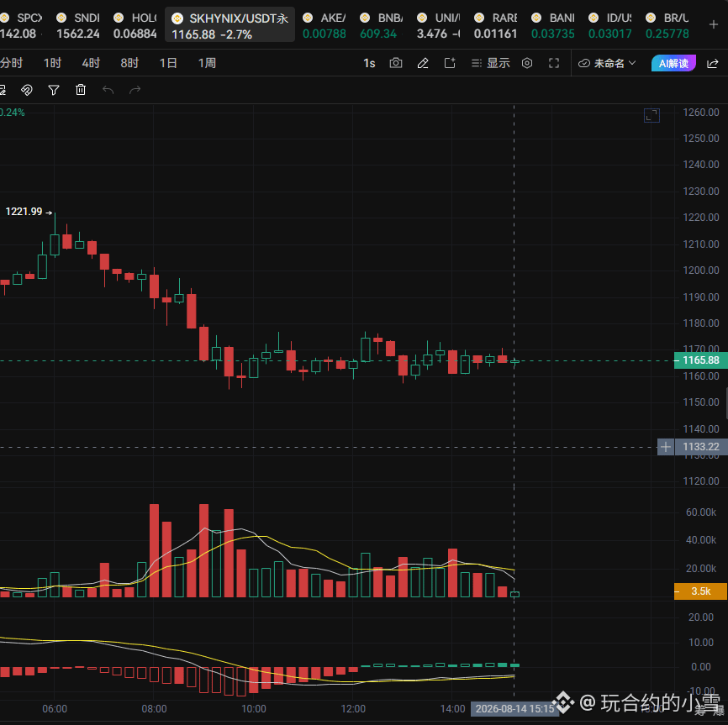
Task: Select the 分时 timeframe
Action: [x=11, y=63]
